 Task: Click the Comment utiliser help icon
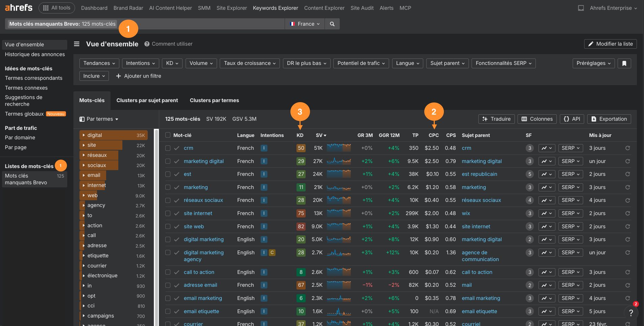(147, 44)
